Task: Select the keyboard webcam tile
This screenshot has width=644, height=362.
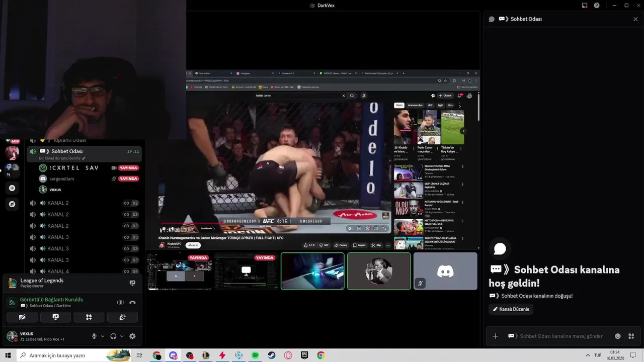Action: (312, 271)
